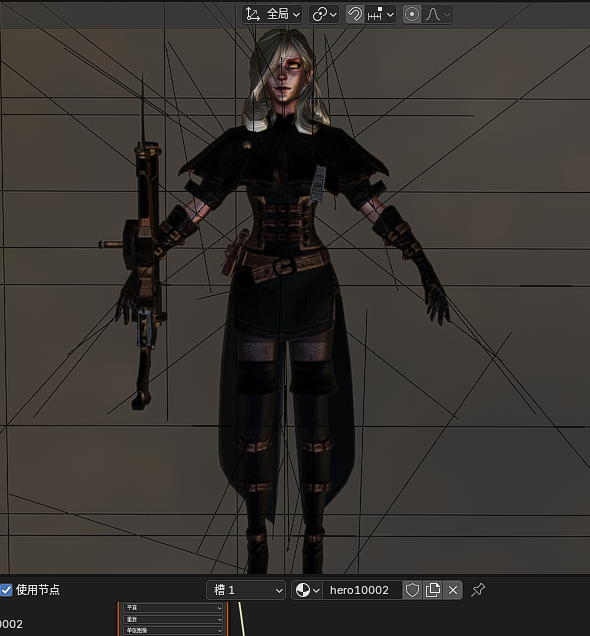590x636 pixels.
Task: Open the pivot point dropdown
Action: (324, 15)
